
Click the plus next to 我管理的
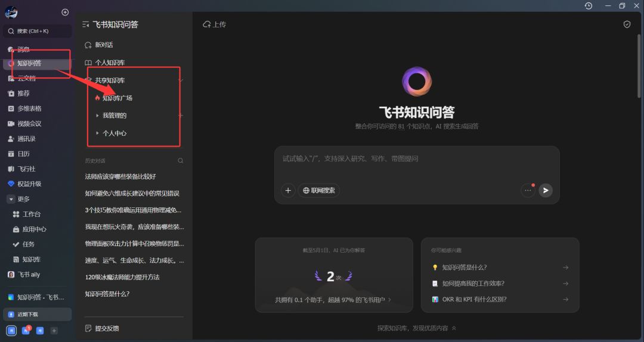coord(180,116)
